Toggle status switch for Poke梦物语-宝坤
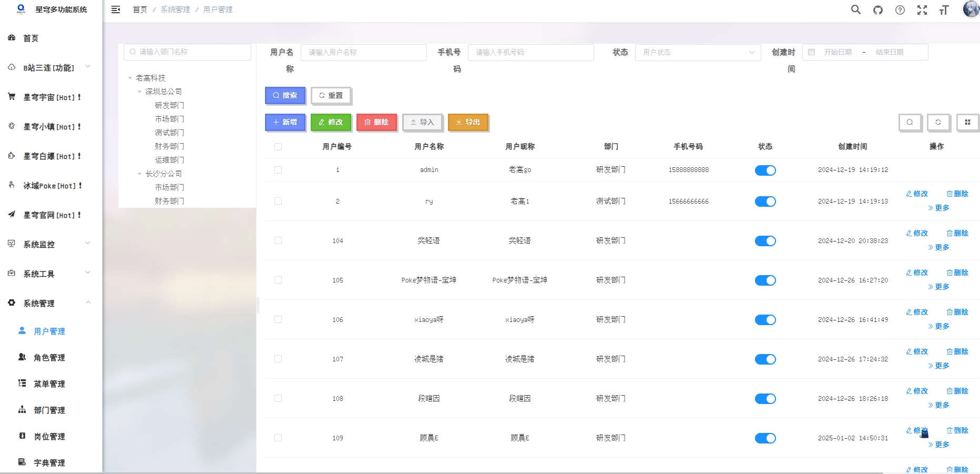Image resolution: width=980 pixels, height=474 pixels. [765, 280]
